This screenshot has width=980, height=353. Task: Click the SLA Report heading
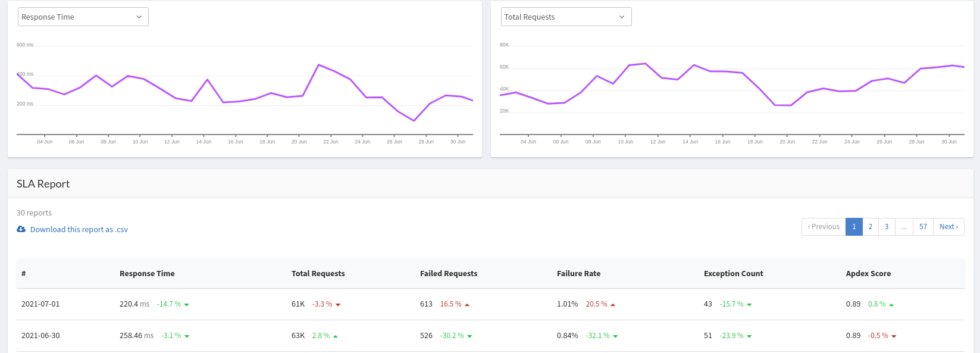click(x=43, y=184)
